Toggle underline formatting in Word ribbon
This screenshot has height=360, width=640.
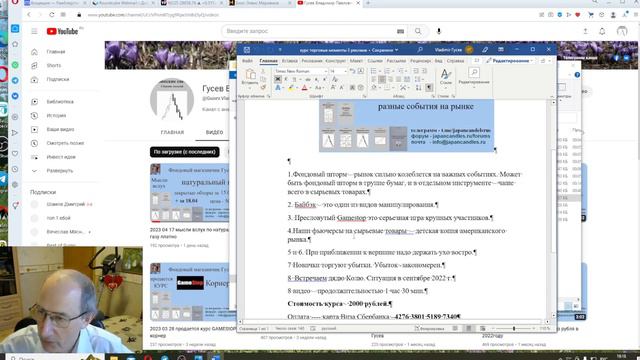(x=295, y=79)
